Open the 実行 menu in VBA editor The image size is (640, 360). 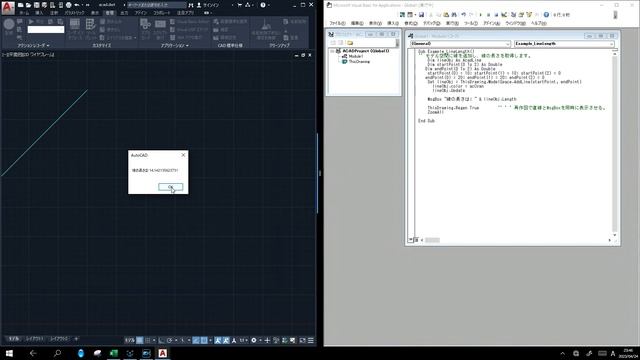[452, 23]
